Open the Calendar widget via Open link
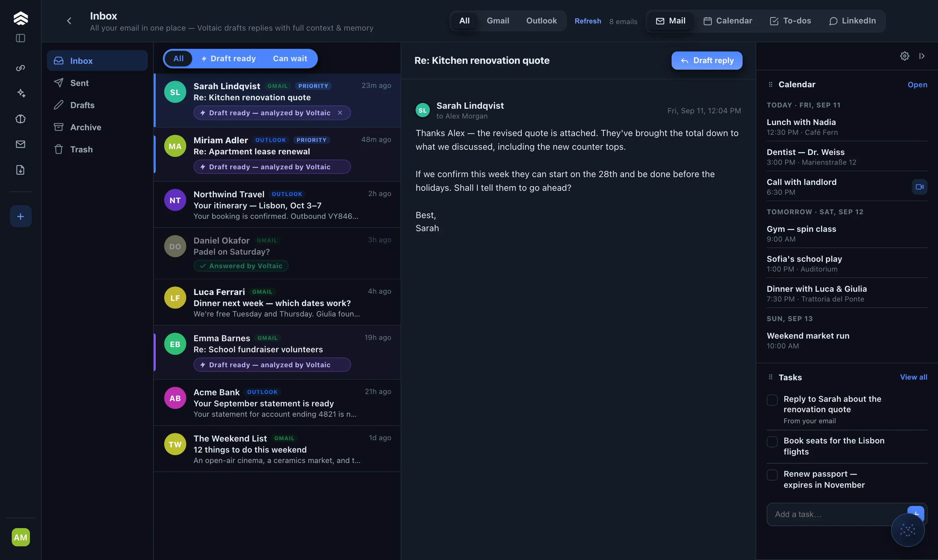The height and width of the screenshot is (560, 938). point(917,85)
